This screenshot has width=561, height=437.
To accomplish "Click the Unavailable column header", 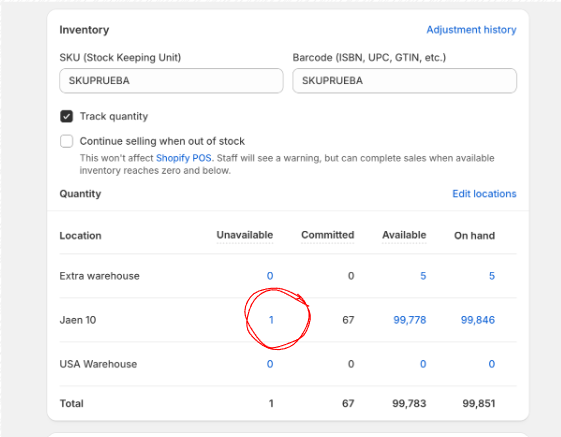I will coord(245,235).
